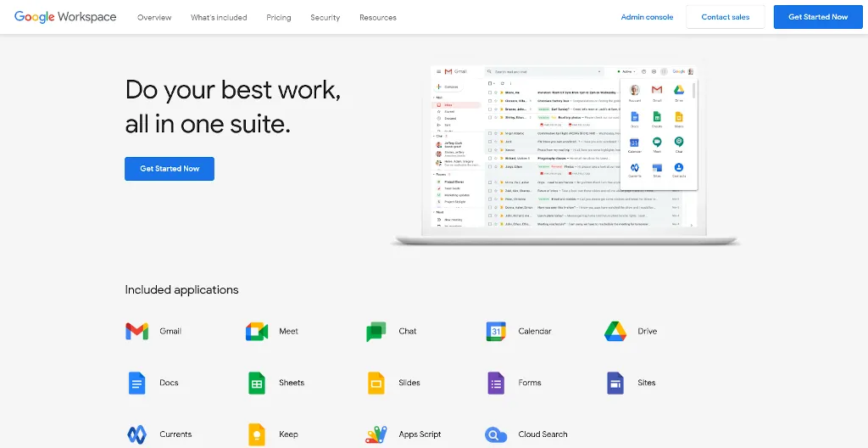Click the Contacts icon in laptop mockup app grid
868x448 pixels.
679,167
